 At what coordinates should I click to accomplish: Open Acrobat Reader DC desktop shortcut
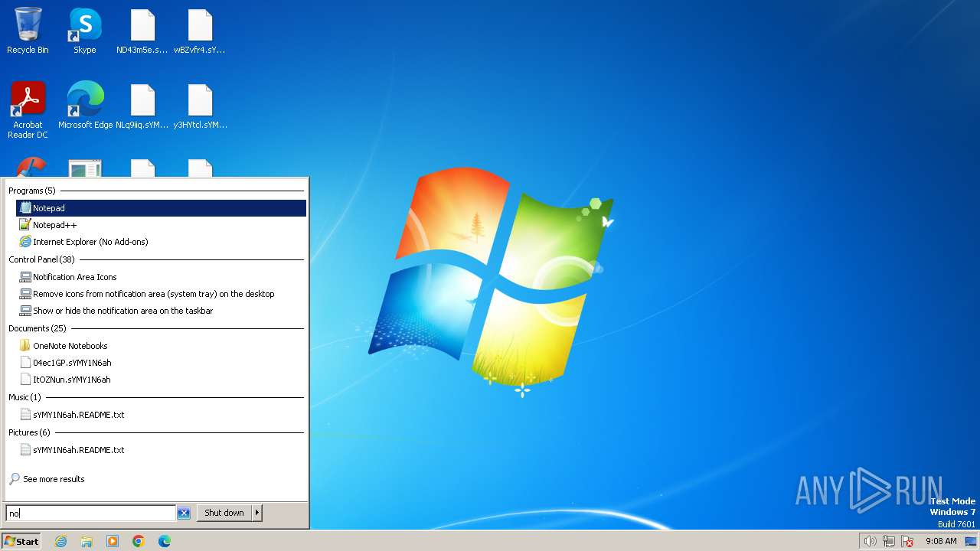pos(28,110)
